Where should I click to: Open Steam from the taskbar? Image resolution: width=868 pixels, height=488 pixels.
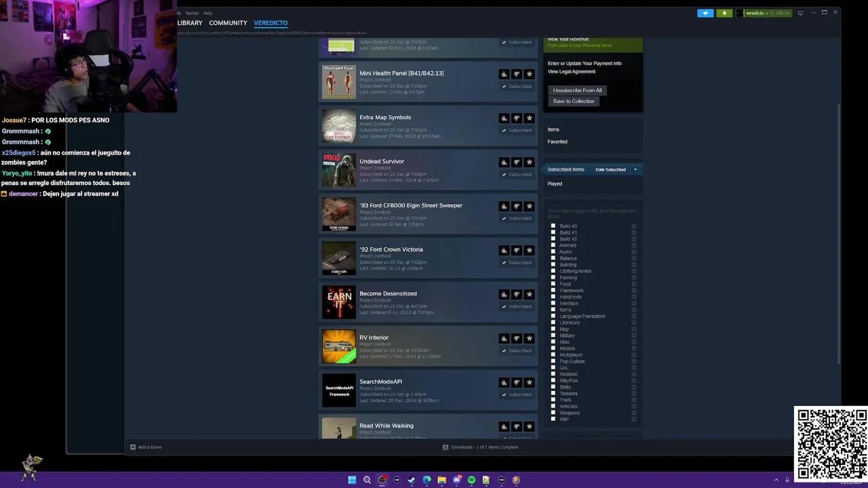click(x=412, y=480)
